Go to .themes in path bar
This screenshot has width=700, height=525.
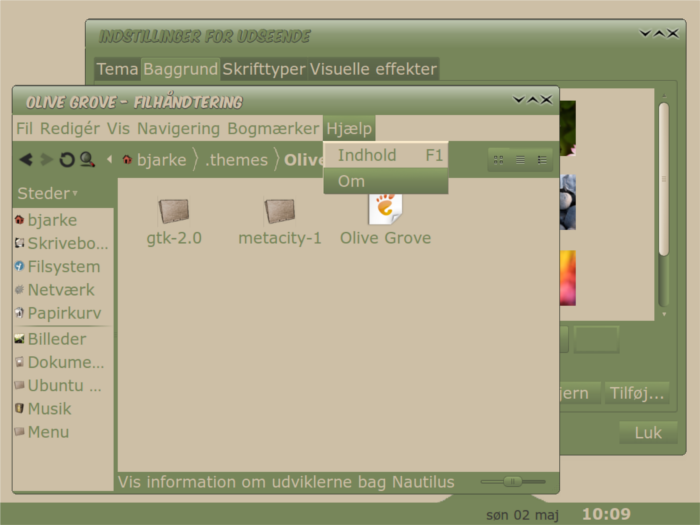(236, 159)
